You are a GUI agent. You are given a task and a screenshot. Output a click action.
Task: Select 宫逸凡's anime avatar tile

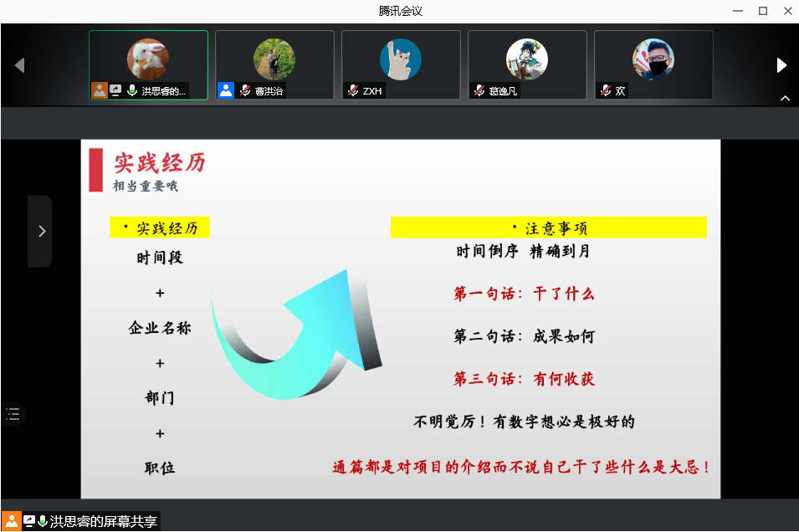[x=527, y=59]
